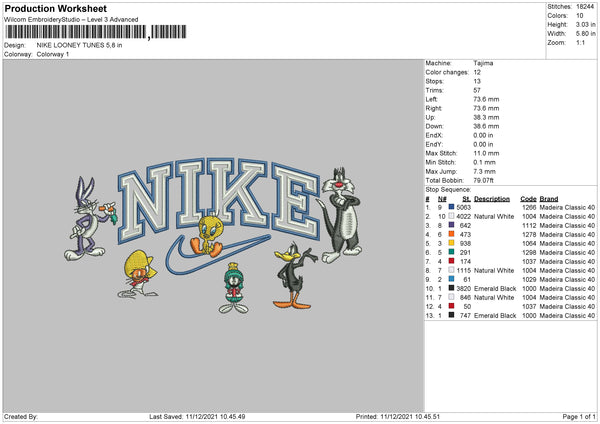Click the orange swatch in stop row 4
Image resolution: width=600 pixels, height=424 pixels.
tap(452, 234)
